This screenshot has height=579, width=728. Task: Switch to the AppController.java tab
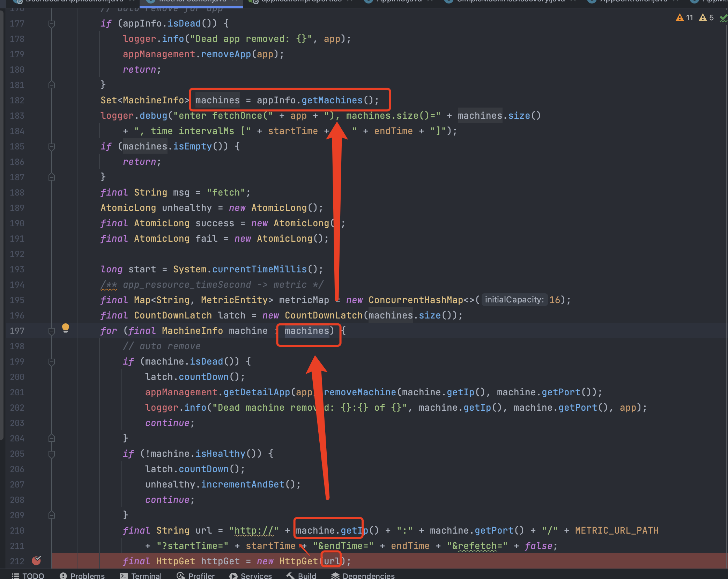[633, 1]
